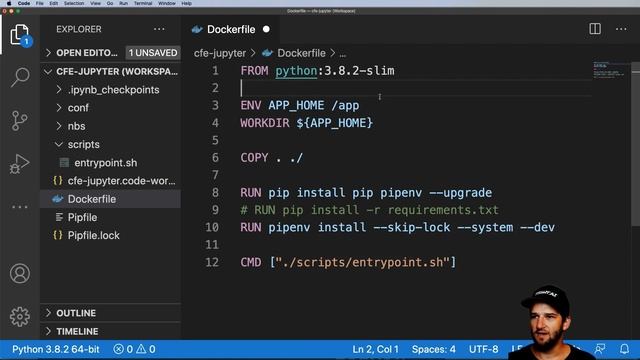
Task: Open editor more actions ellipsis
Action: (x=621, y=29)
